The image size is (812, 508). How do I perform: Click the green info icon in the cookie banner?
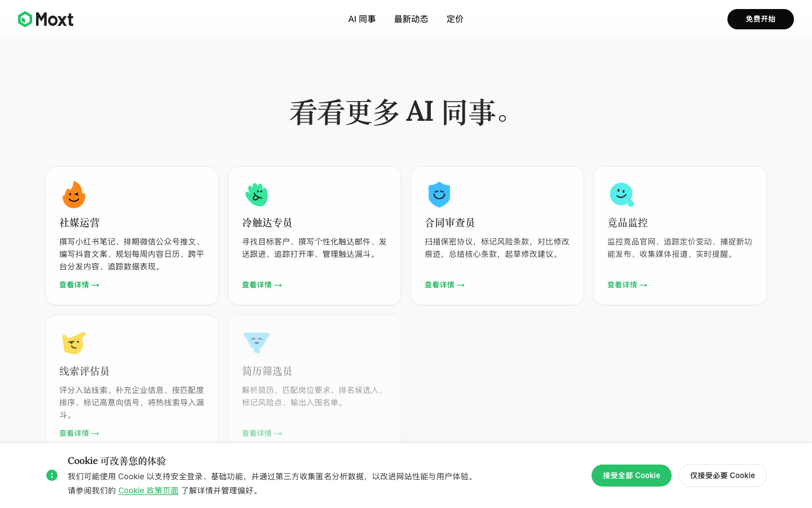tap(52, 475)
